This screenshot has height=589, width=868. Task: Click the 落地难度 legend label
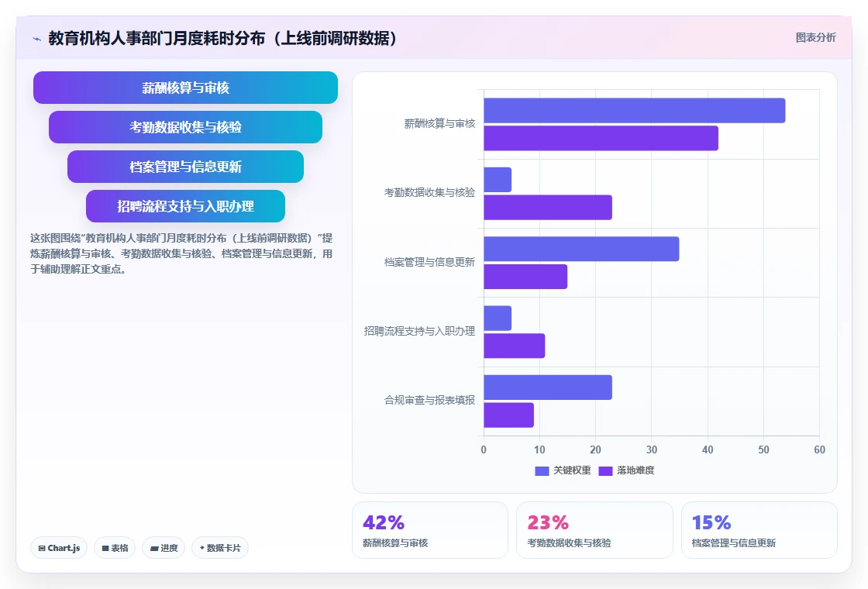tap(635, 470)
